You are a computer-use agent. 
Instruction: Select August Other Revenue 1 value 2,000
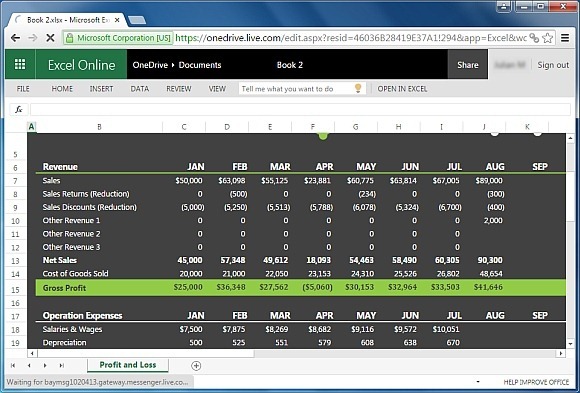(493, 221)
